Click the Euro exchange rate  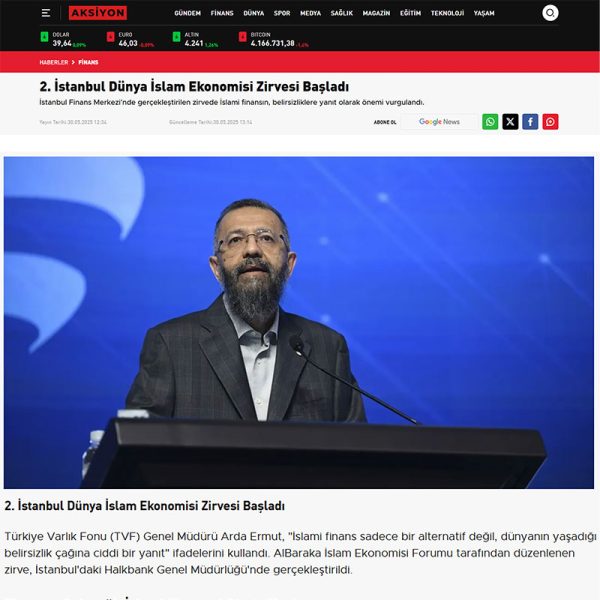tap(130, 40)
